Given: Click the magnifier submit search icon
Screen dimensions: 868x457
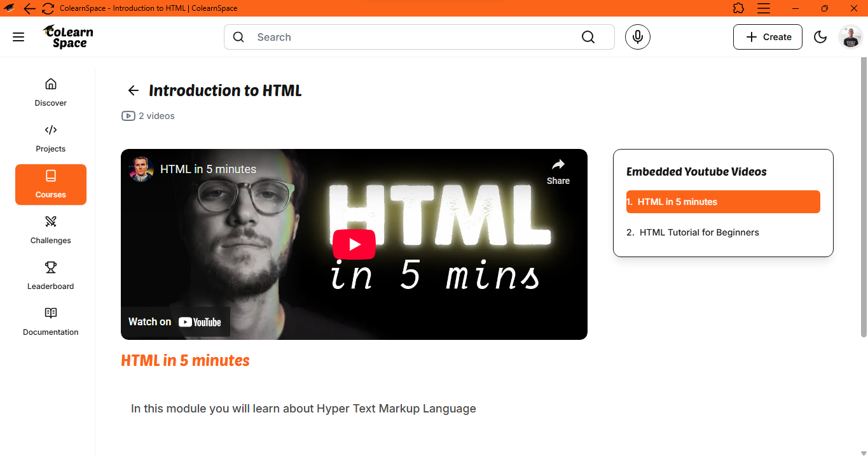Looking at the screenshot, I should 588,37.
